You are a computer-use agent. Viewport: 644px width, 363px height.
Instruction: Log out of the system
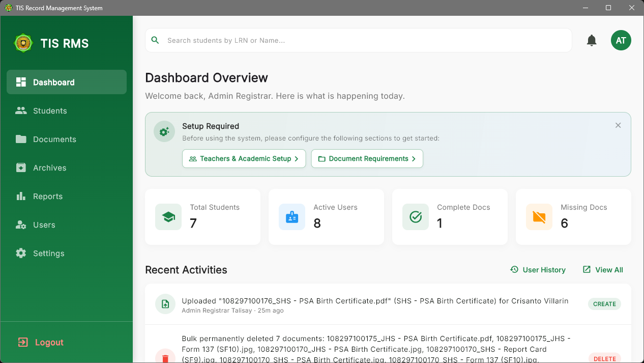[67, 342]
